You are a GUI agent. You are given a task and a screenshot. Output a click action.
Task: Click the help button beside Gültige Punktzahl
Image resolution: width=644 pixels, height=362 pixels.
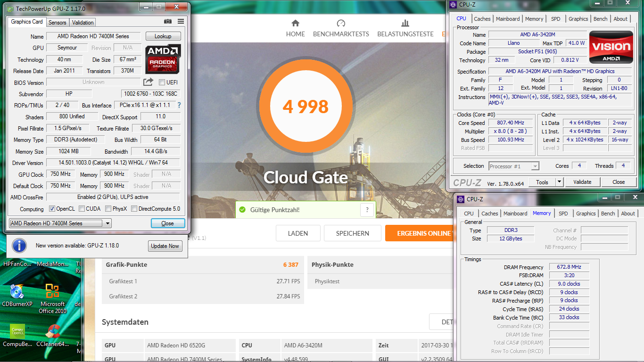point(367,210)
